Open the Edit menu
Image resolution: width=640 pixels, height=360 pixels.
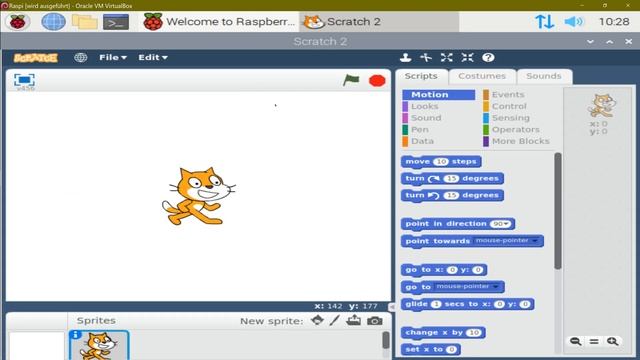(x=153, y=58)
